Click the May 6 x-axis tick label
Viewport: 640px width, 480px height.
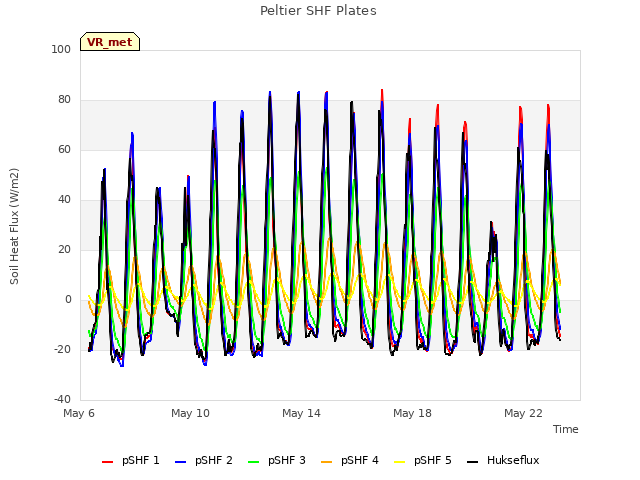click(x=79, y=413)
